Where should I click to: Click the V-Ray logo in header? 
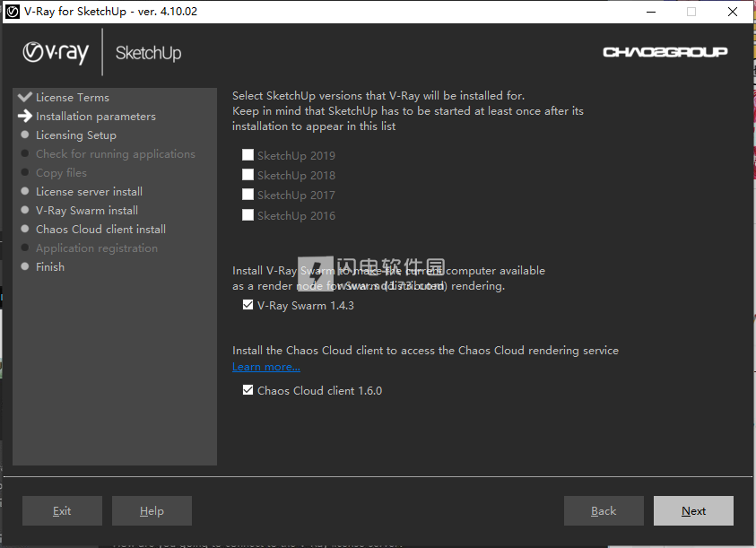pyautogui.click(x=56, y=53)
